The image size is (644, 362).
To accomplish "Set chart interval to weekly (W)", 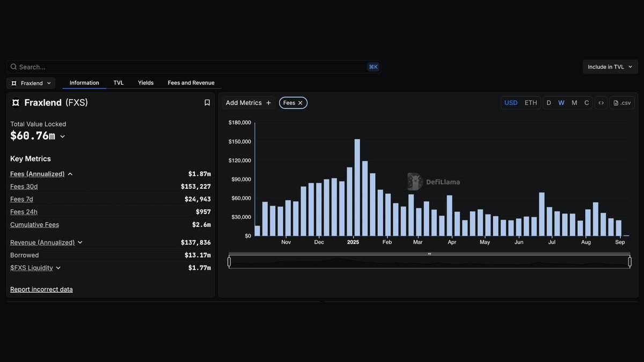I will [x=561, y=103].
